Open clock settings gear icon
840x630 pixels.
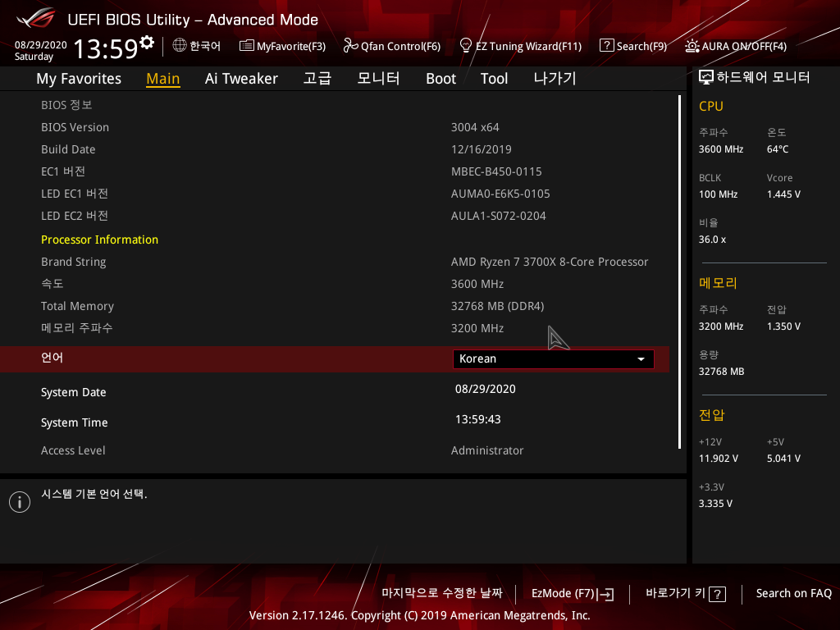(147, 43)
